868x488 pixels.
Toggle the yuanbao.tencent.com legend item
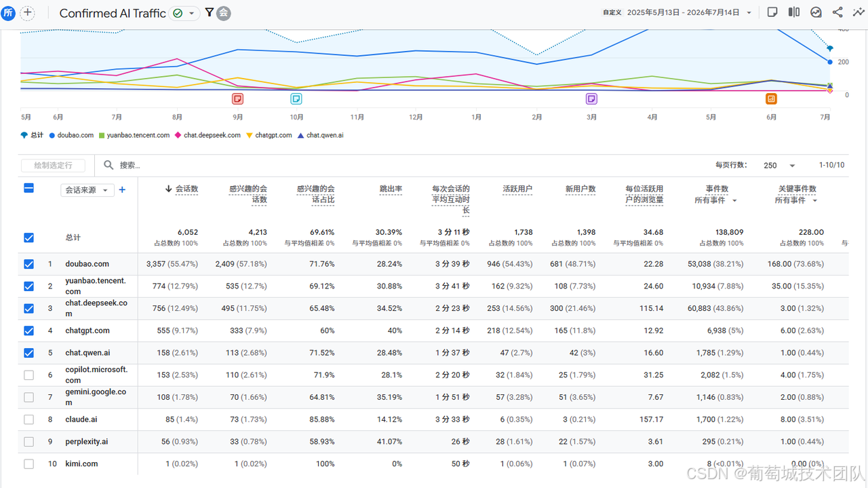coord(134,135)
